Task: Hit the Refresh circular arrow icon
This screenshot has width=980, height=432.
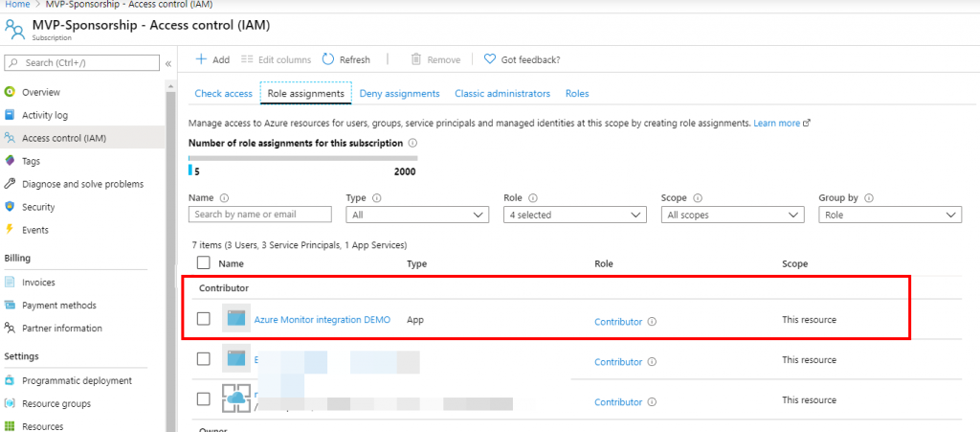Action: point(328,59)
